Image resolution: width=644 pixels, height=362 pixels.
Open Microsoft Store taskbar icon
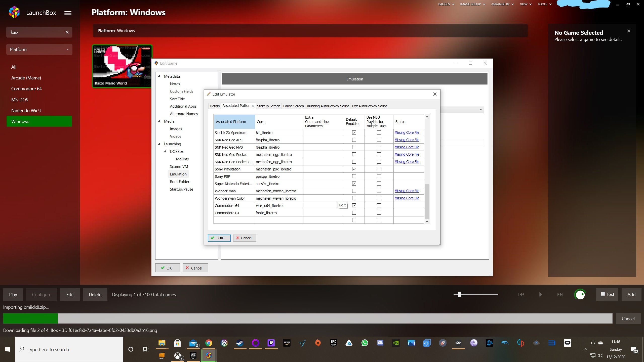pyautogui.click(x=177, y=343)
